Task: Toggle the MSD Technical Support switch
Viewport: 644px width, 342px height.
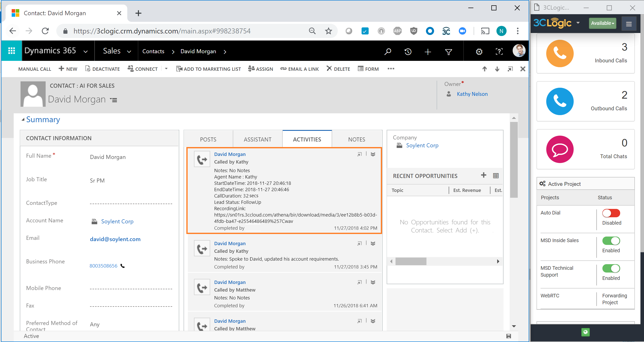Action: coord(611,268)
